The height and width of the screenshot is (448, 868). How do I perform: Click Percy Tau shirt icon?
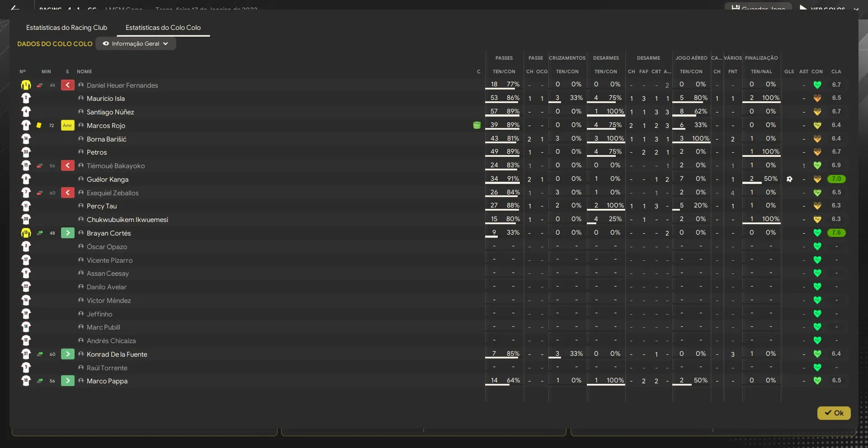coord(26,206)
